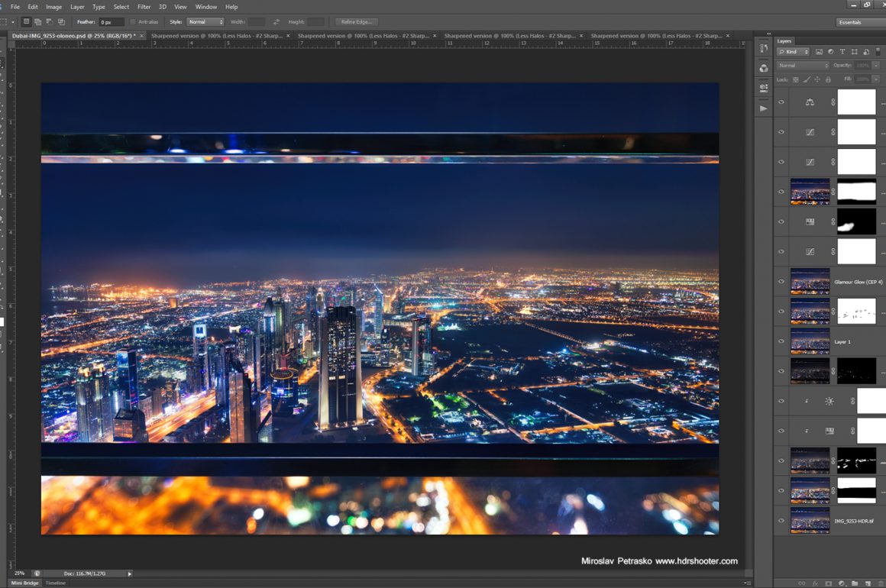Image resolution: width=886 pixels, height=588 pixels.
Task: Click the delete layer trash icon
Action: [x=878, y=583]
